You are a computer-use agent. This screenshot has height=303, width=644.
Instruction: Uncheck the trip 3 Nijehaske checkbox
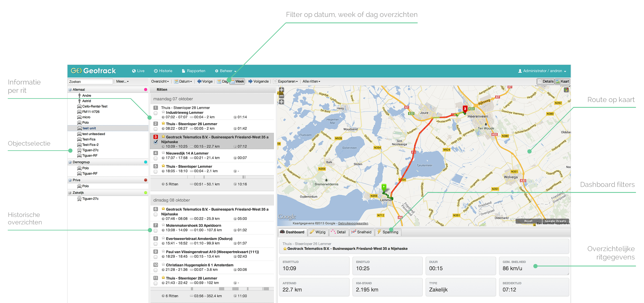(x=155, y=142)
